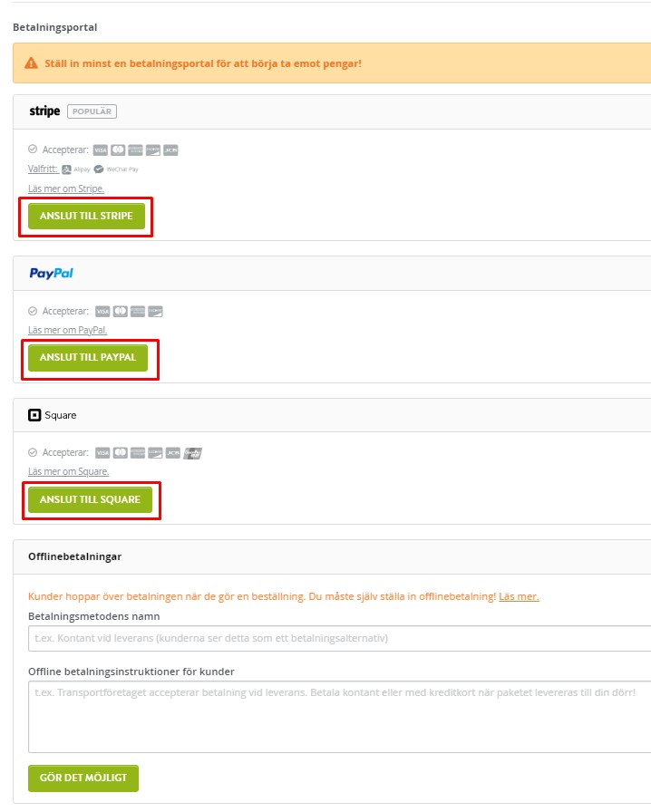Open the orange Läs mer link about offline payment
651x812 pixels.
519,596
